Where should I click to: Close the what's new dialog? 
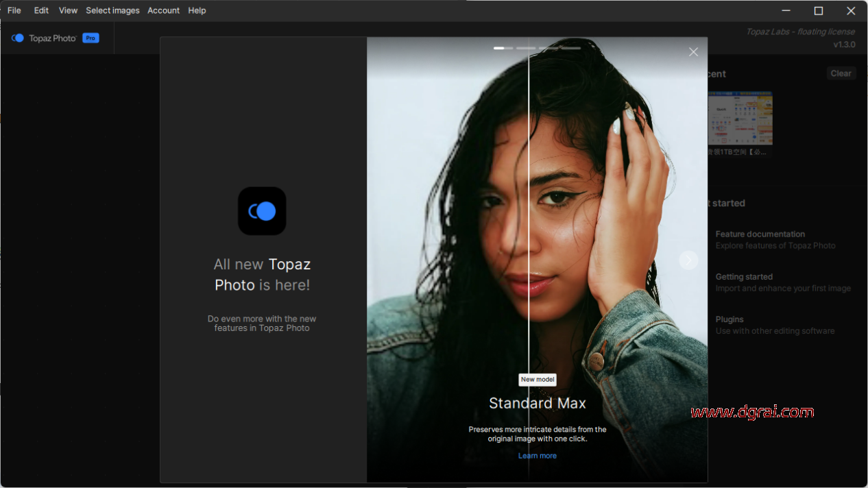coord(693,52)
